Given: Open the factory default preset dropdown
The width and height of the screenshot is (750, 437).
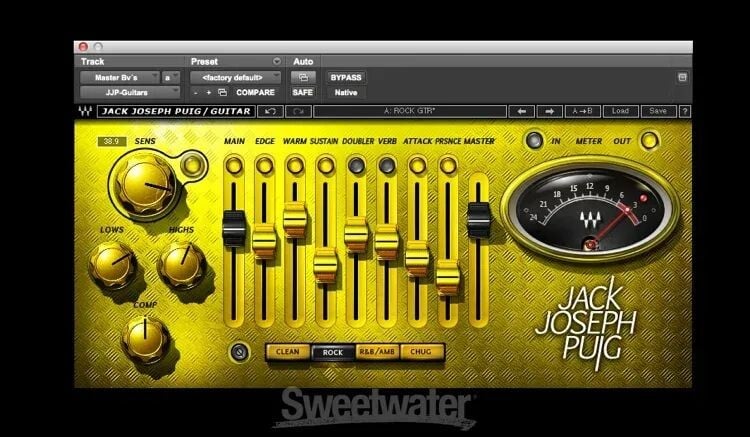Looking at the screenshot, I should coord(236,77).
